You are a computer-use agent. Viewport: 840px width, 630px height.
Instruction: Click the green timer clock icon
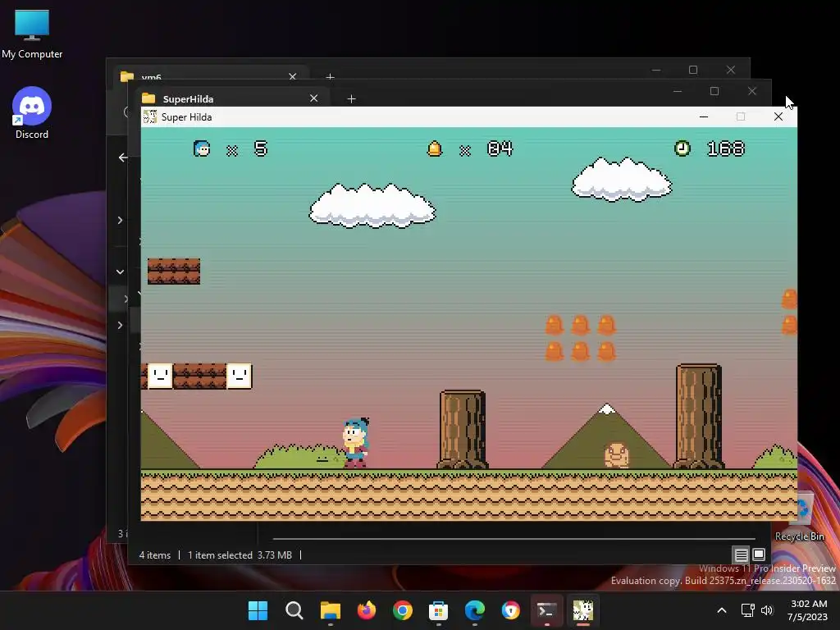click(682, 148)
